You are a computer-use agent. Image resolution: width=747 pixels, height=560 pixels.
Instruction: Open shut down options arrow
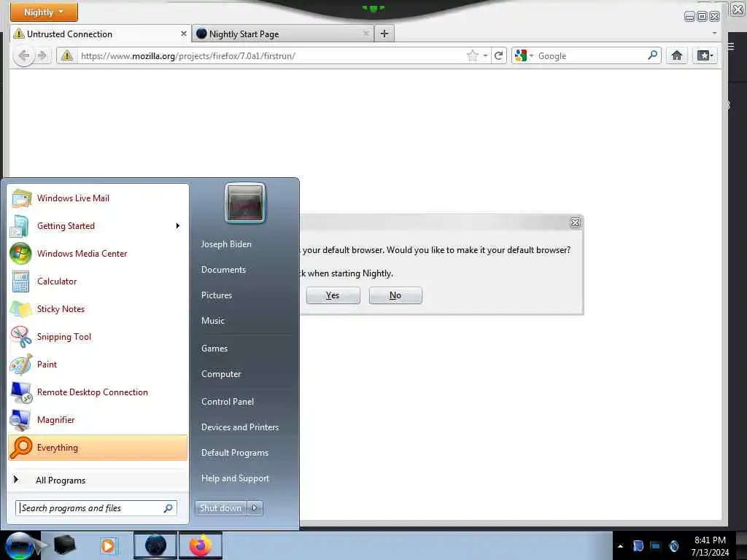[255, 508]
